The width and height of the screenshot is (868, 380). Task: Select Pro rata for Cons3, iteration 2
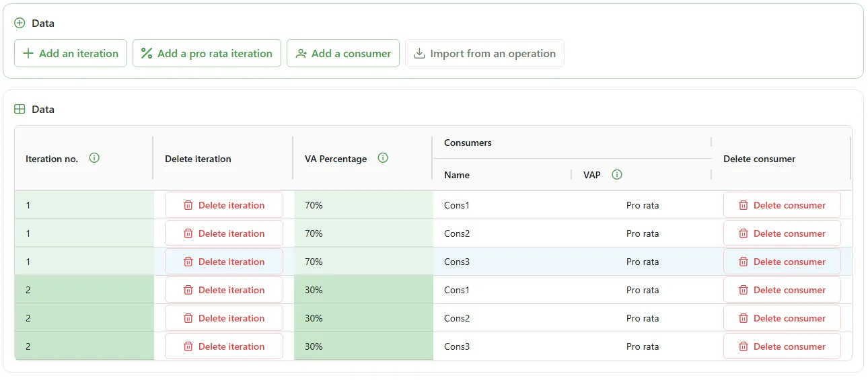point(643,346)
